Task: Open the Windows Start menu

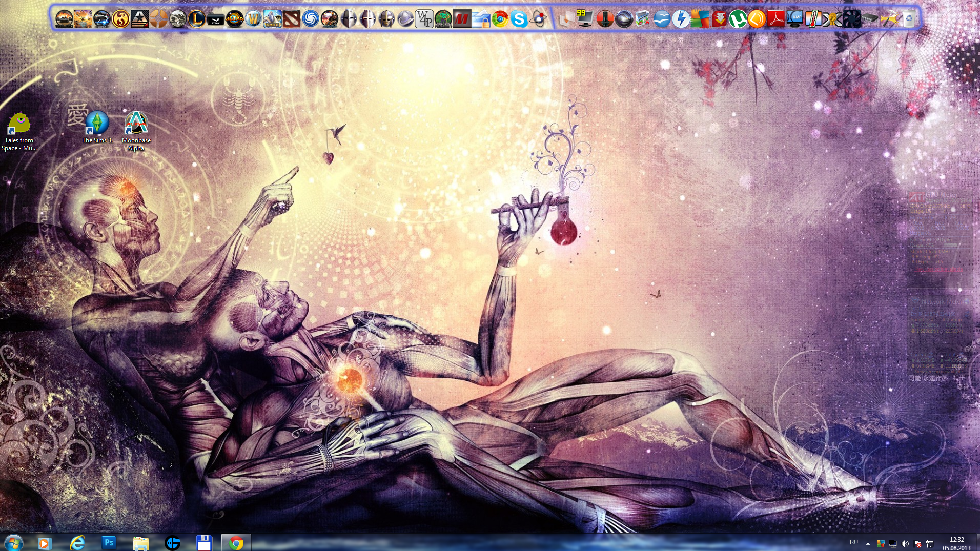Action: 13,543
